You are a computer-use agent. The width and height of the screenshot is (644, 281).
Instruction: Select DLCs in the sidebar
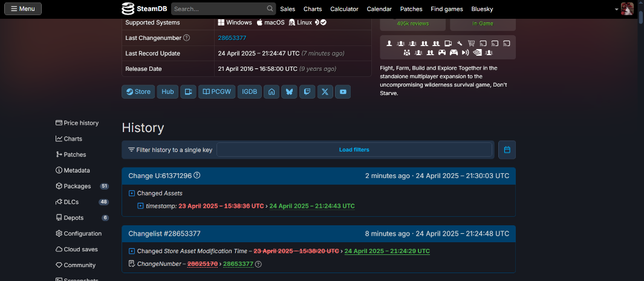tap(71, 202)
